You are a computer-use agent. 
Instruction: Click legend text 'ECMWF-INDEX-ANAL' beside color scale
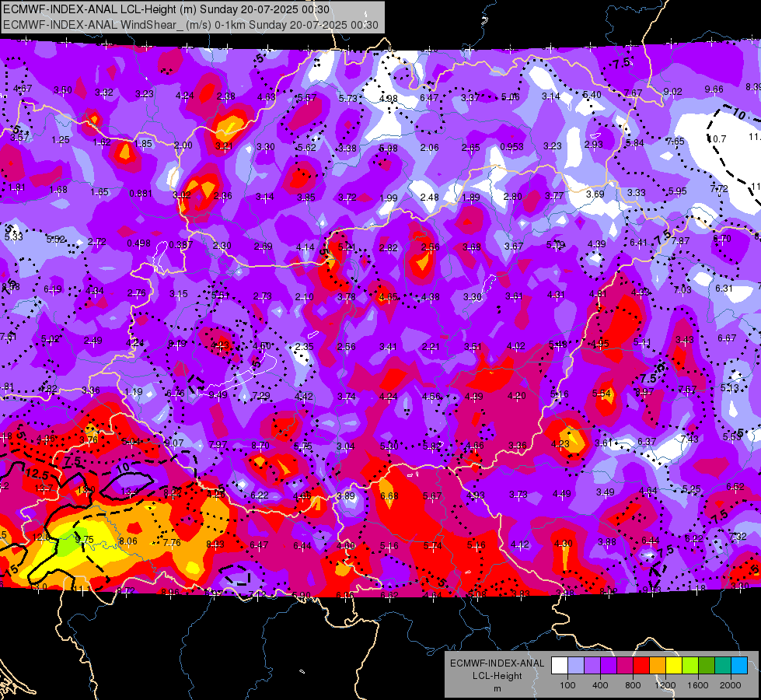click(497, 663)
